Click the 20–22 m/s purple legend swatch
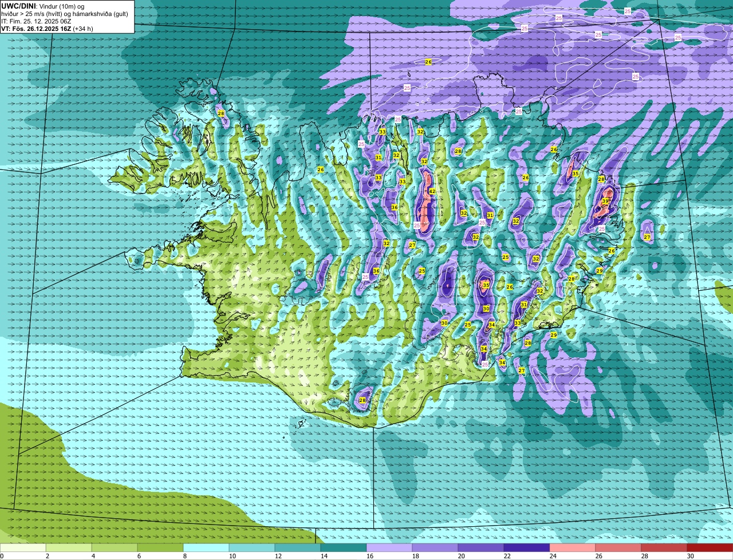The image size is (733, 560). [x=481, y=547]
